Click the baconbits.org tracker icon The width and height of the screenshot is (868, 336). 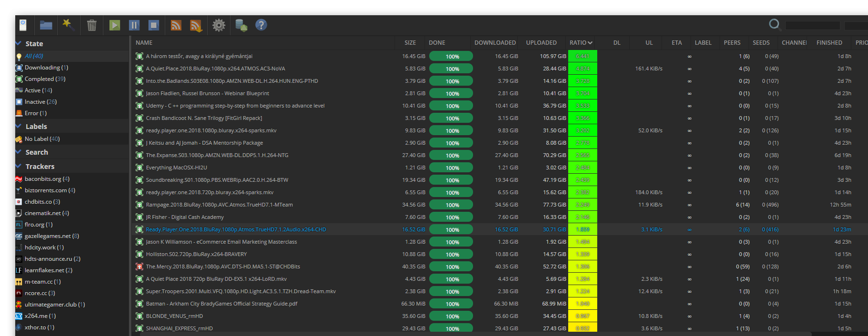coord(19,179)
